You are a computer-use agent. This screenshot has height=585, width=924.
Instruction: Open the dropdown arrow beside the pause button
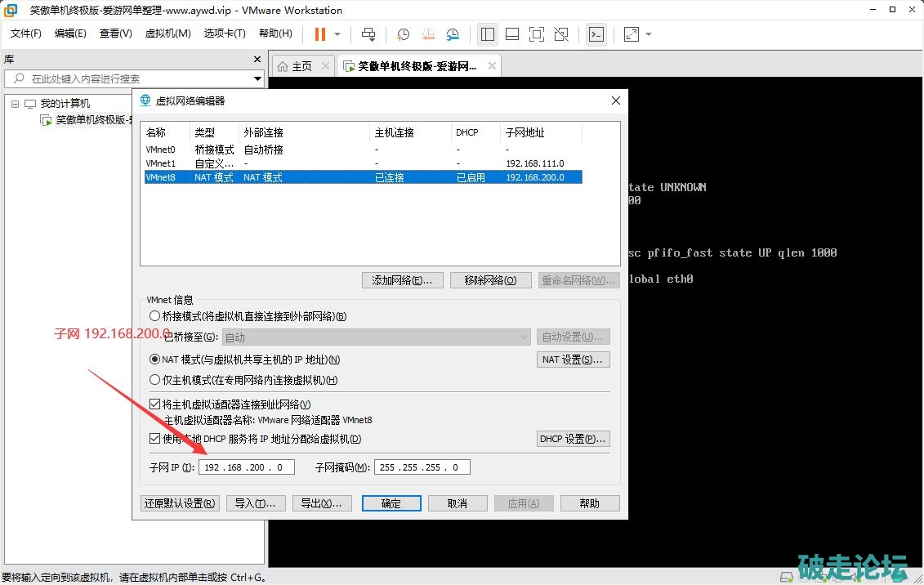337,34
